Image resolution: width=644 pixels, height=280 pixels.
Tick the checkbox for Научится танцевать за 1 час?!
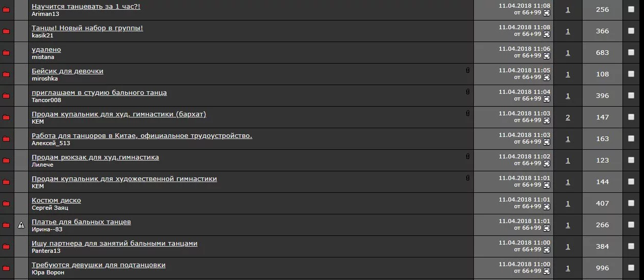(631, 9)
